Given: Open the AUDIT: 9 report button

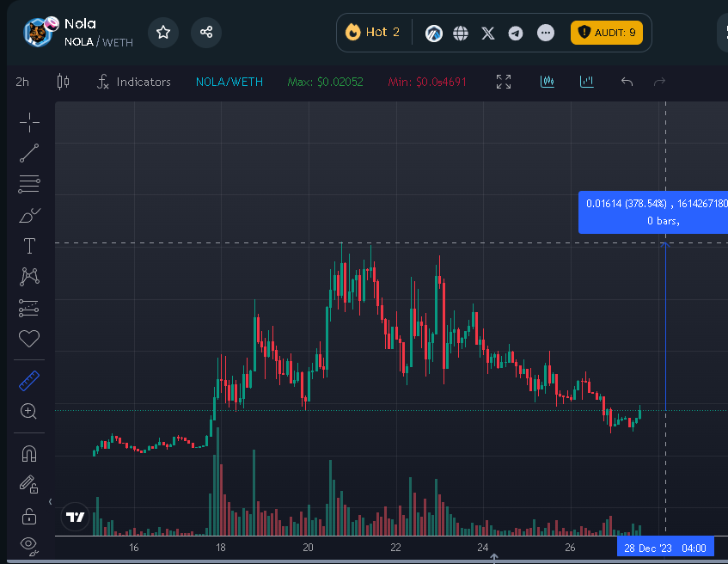Looking at the screenshot, I should pos(606,33).
